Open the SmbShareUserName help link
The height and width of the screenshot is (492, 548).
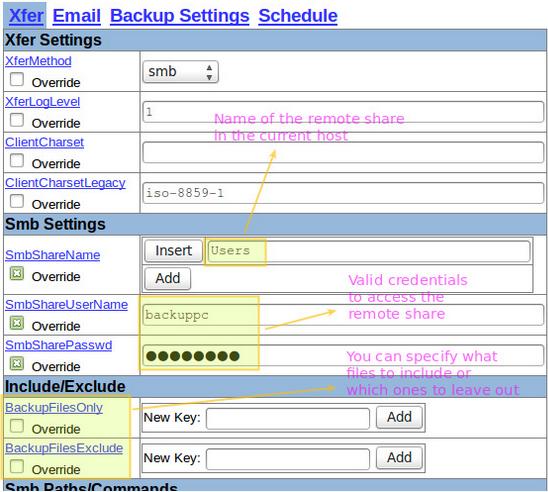[x=66, y=305]
